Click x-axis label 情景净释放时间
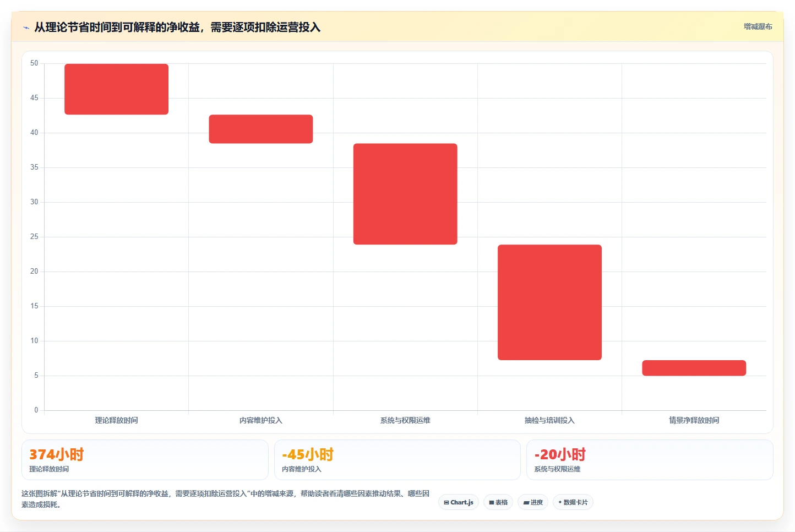Image resolution: width=795 pixels, height=532 pixels. pyautogui.click(x=694, y=420)
